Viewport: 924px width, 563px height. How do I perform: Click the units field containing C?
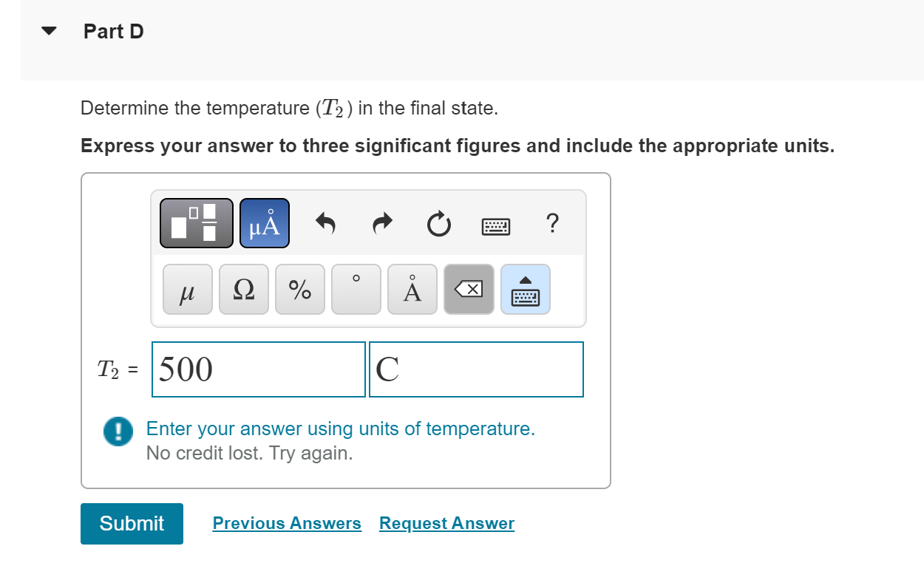[476, 369]
